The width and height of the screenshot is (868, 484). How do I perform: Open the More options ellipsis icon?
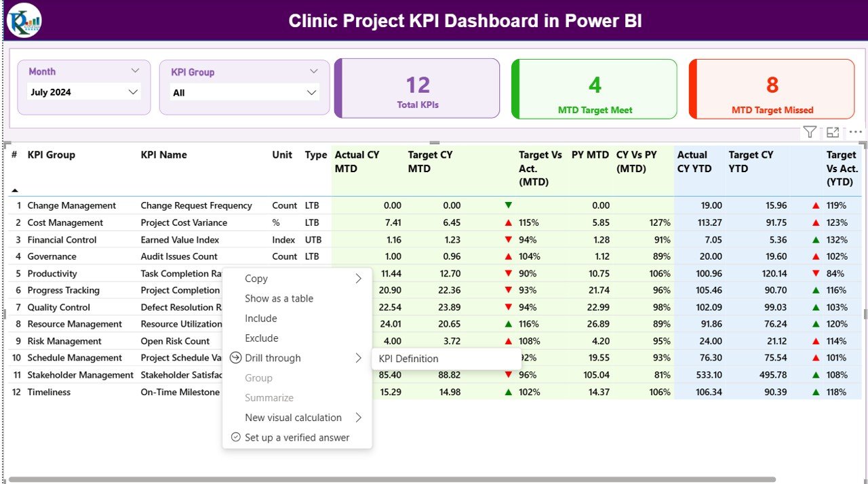[x=856, y=132]
